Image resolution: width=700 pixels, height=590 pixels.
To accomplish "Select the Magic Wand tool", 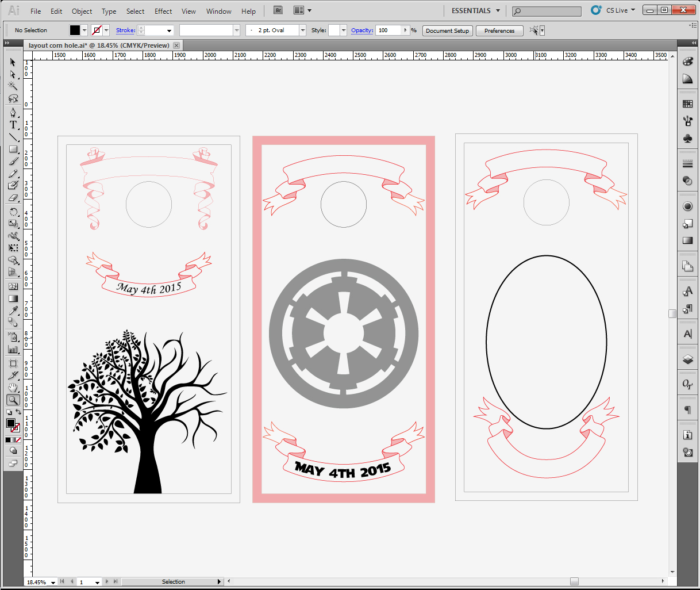I will (13, 86).
